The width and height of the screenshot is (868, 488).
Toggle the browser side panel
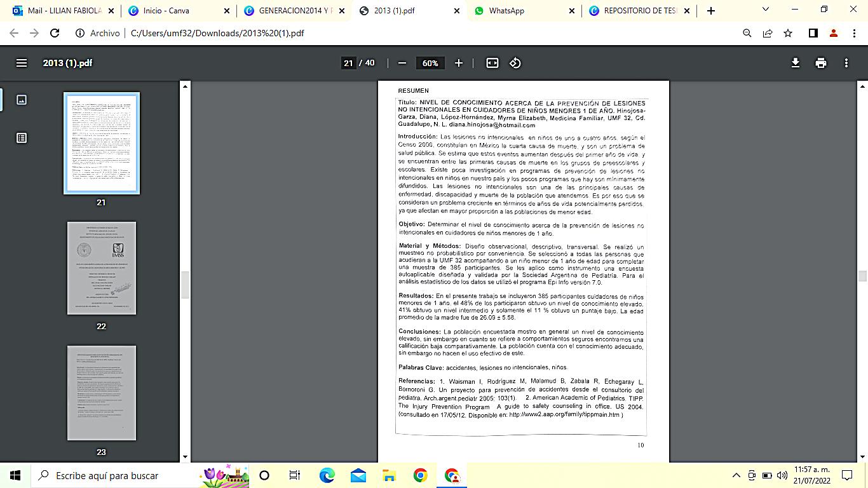tap(813, 33)
